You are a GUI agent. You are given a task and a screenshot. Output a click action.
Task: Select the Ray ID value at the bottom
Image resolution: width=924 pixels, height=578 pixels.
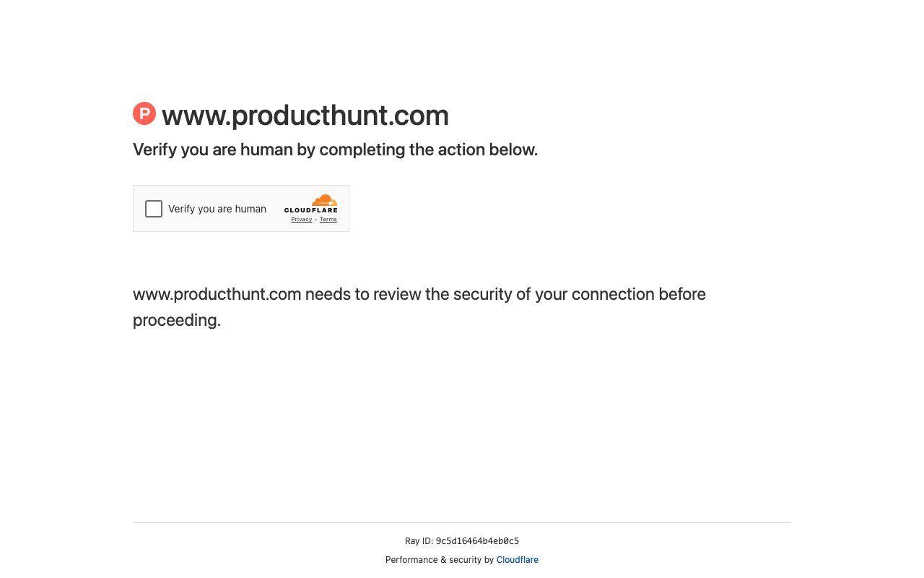click(477, 540)
